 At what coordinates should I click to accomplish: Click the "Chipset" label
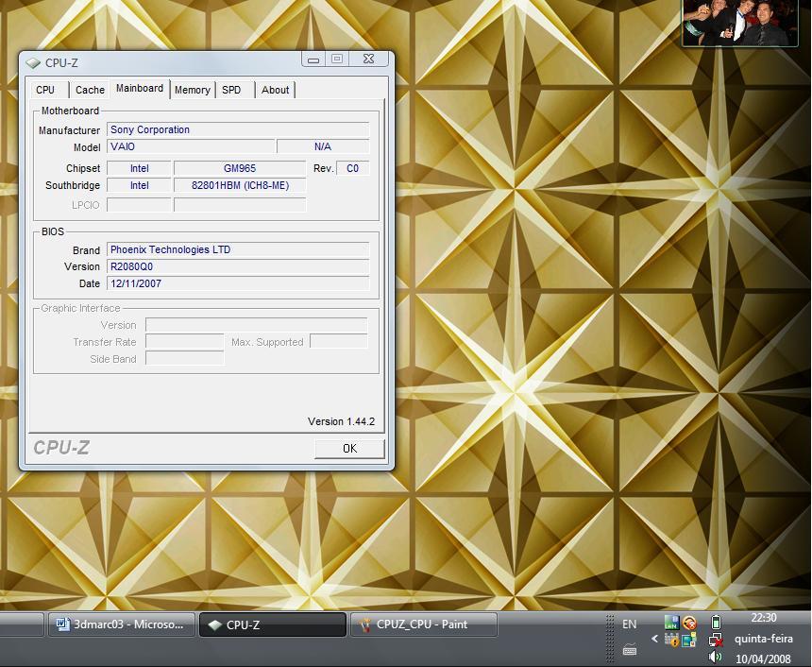point(83,168)
